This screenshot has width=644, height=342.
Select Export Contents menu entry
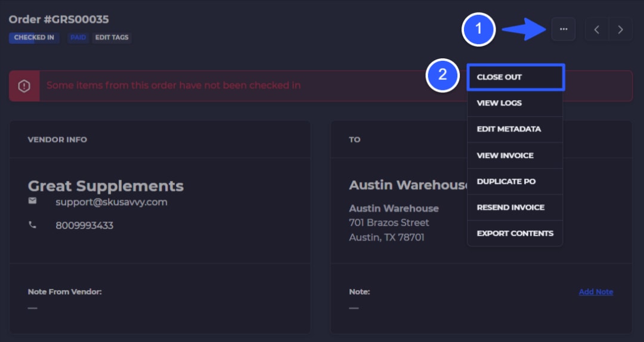(x=515, y=234)
